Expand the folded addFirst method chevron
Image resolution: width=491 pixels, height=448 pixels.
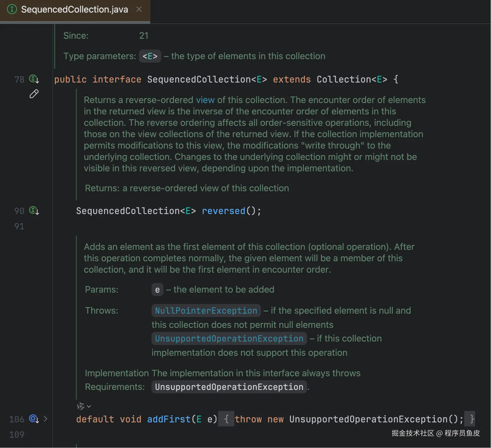point(46,419)
